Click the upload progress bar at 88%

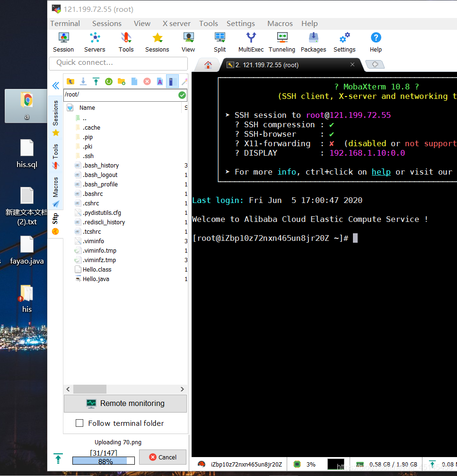pos(104,461)
